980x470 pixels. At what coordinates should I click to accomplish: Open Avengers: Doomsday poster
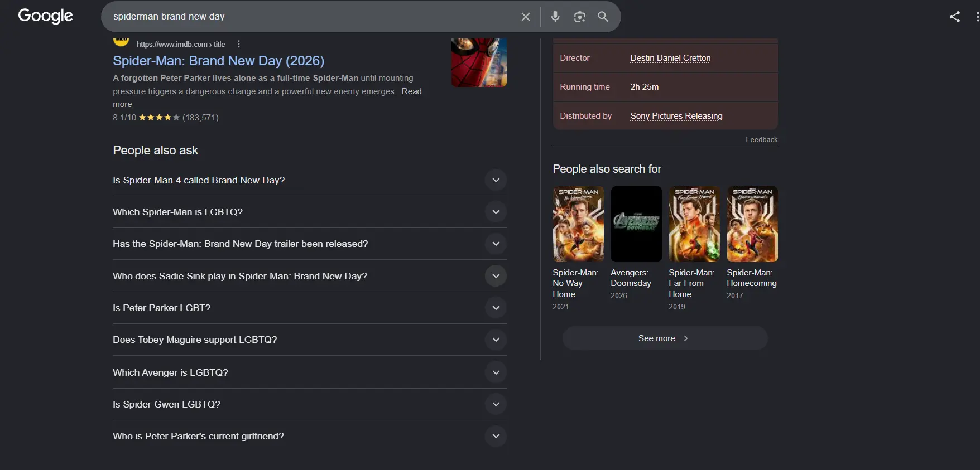pyautogui.click(x=636, y=224)
